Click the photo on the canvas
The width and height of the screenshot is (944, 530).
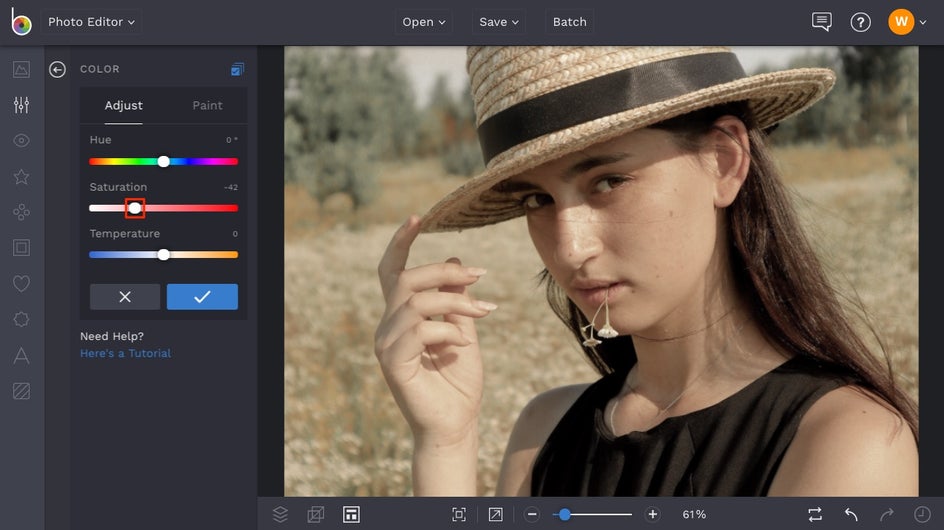pyautogui.click(x=601, y=272)
